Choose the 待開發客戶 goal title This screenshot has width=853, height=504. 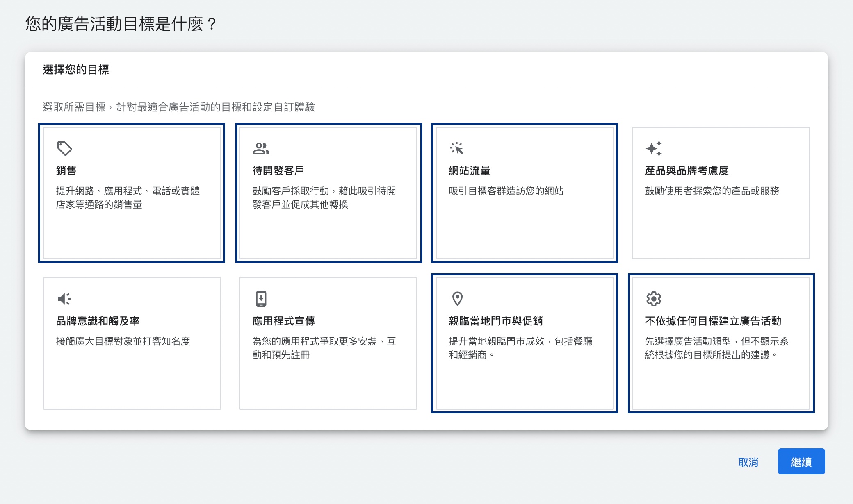tap(278, 170)
